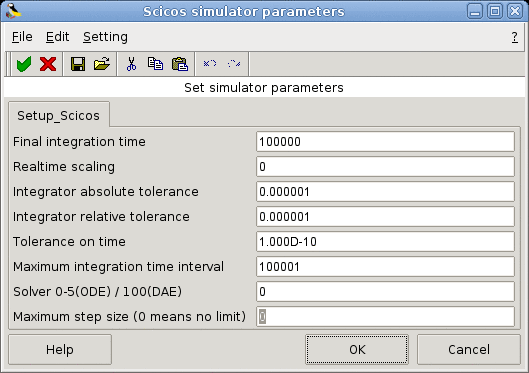Focus the Integrator absolute tolerance field
The width and height of the screenshot is (529, 373).
[x=385, y=192]
